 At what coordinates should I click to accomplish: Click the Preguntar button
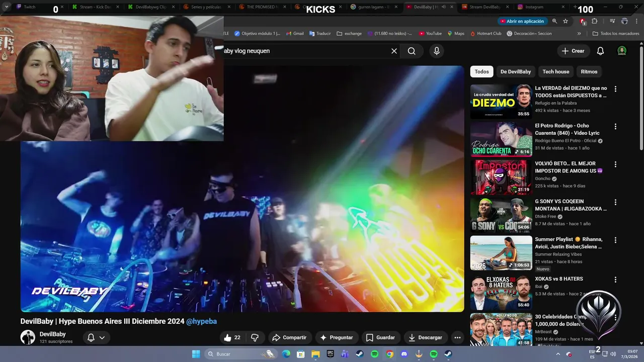coord(337,337)
